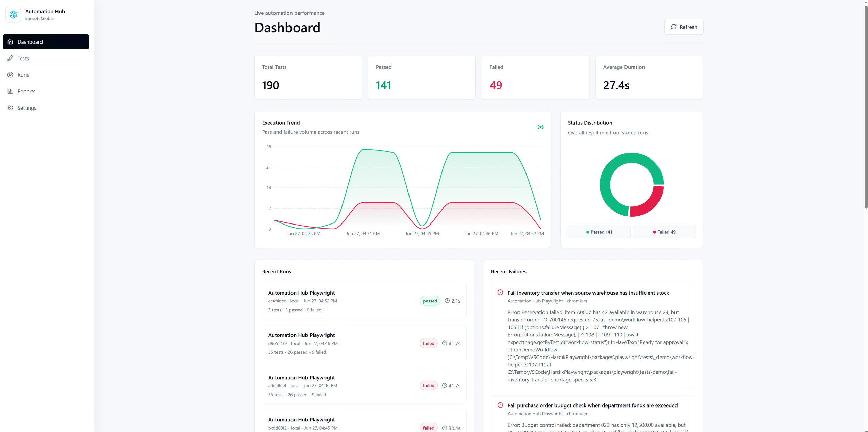Click the 'Status Distribution' heading
Screen dimensions: 868x432
tap(590, 123)
